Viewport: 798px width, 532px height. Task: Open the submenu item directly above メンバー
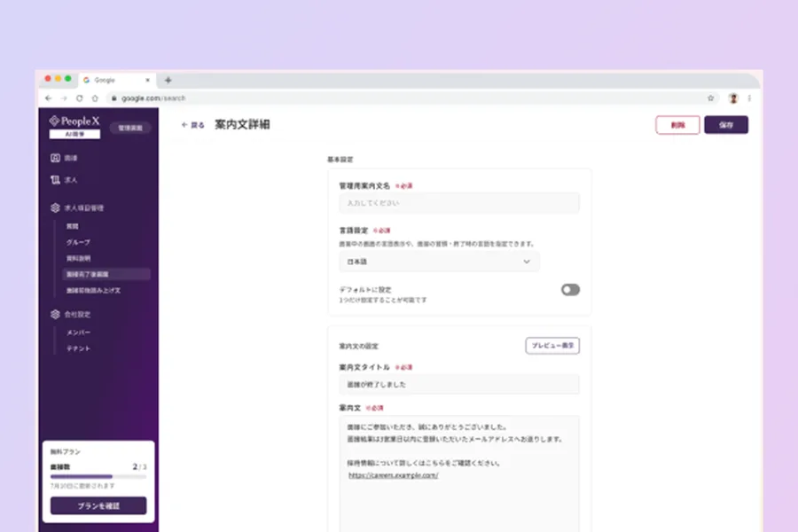(77, 314)
